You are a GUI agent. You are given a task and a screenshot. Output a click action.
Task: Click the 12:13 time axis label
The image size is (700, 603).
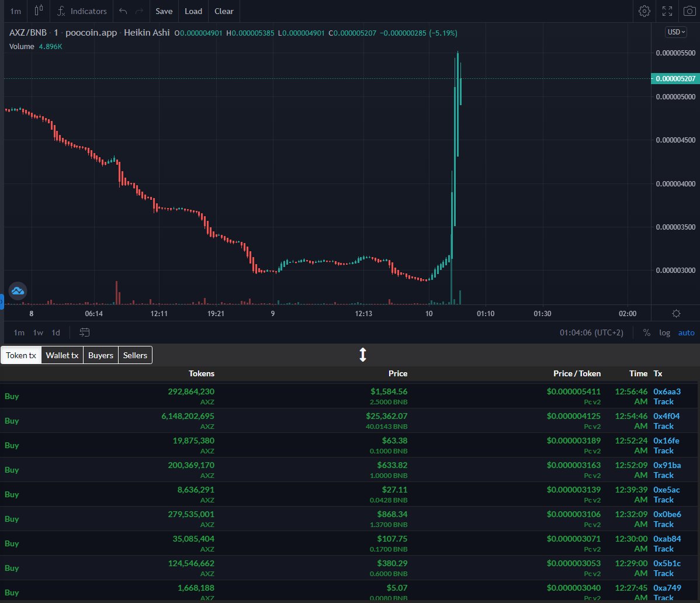tap(363, 313)
